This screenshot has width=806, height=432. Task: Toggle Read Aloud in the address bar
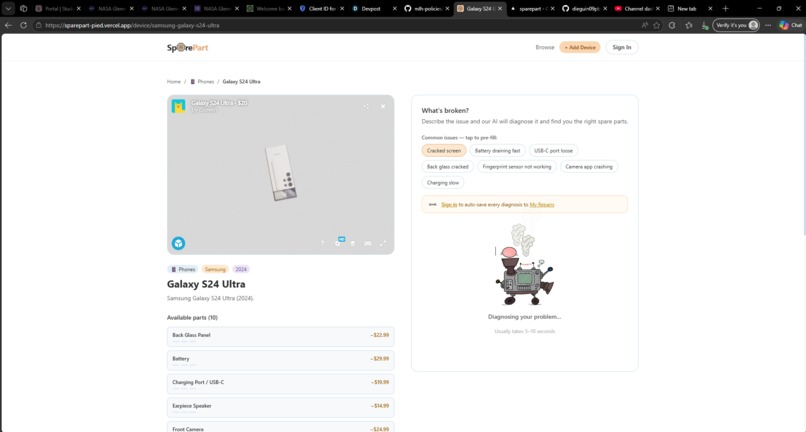[x=645, y=25]
